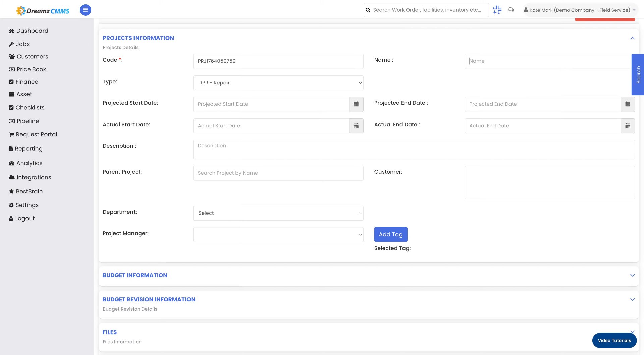Click the Jobs wrench icon
The image size is (644, 355).
[11, 44]
